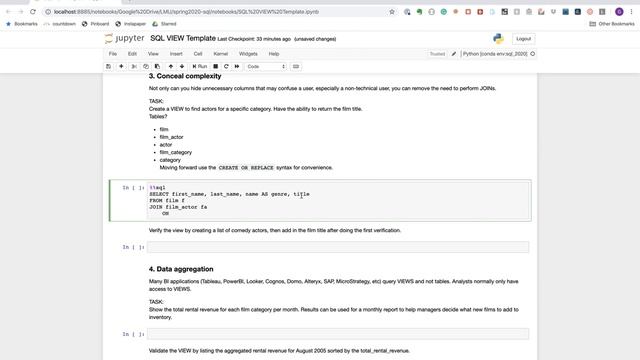Open the cell type Code dropdown
Viewport: 640px width, 360px height.
tap(266, 66)
